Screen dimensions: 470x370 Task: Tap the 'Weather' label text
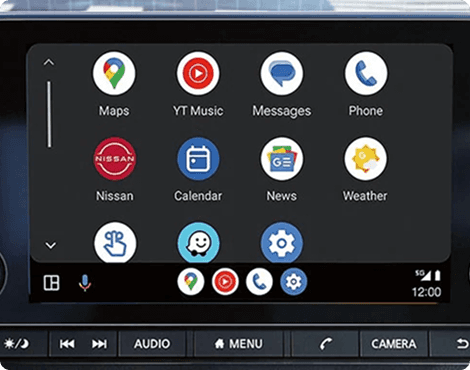click(365, 196)
